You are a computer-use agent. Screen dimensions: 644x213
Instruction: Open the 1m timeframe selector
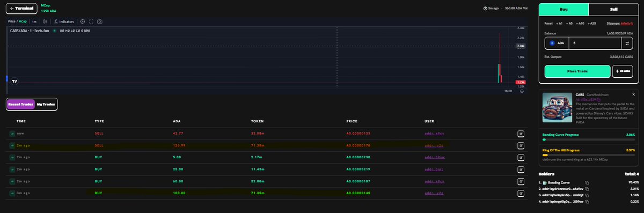click(34, 21)
